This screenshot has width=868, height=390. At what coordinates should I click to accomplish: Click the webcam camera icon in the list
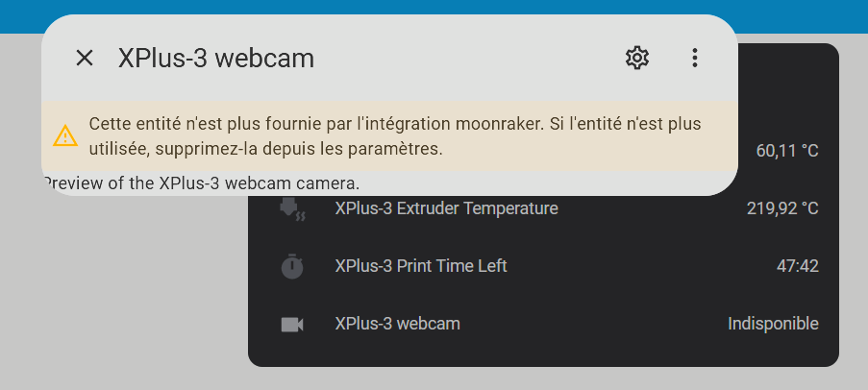pyautogui.click(x=292, y=325)
